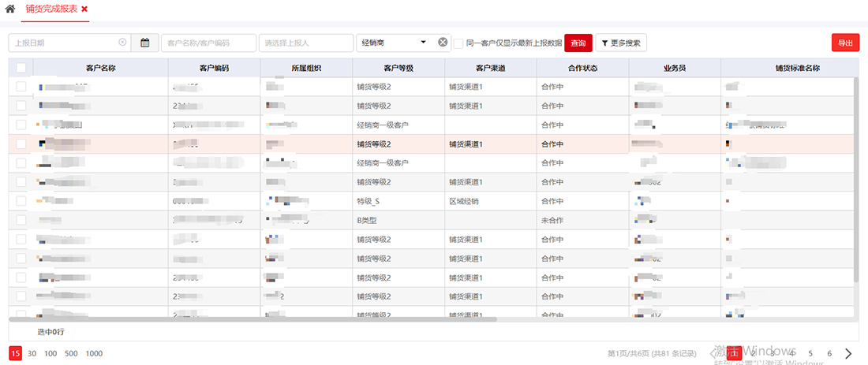Go to next page arrow
The width and height of the screenshot is (868, 365).
(x=848, y=353)
